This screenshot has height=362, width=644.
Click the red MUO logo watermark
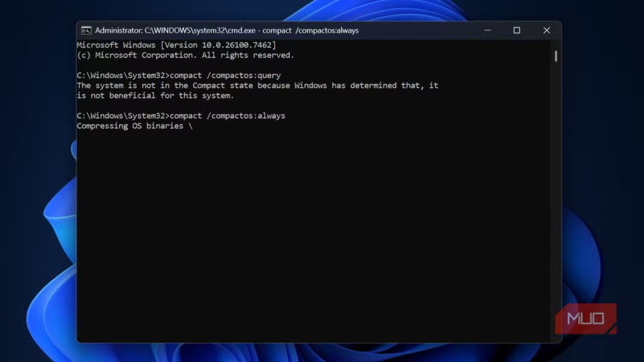[x=586, y=318]
